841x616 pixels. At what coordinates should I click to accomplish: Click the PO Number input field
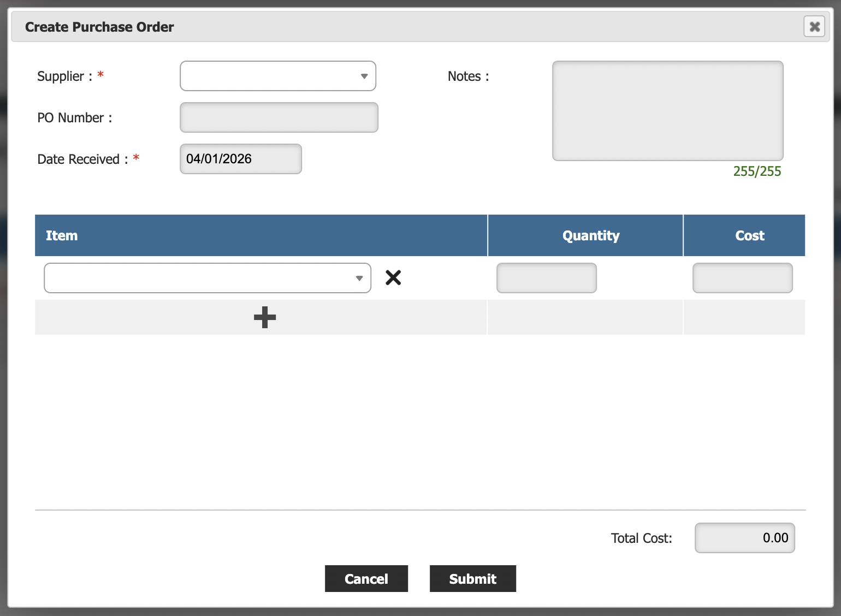(279, 117)
